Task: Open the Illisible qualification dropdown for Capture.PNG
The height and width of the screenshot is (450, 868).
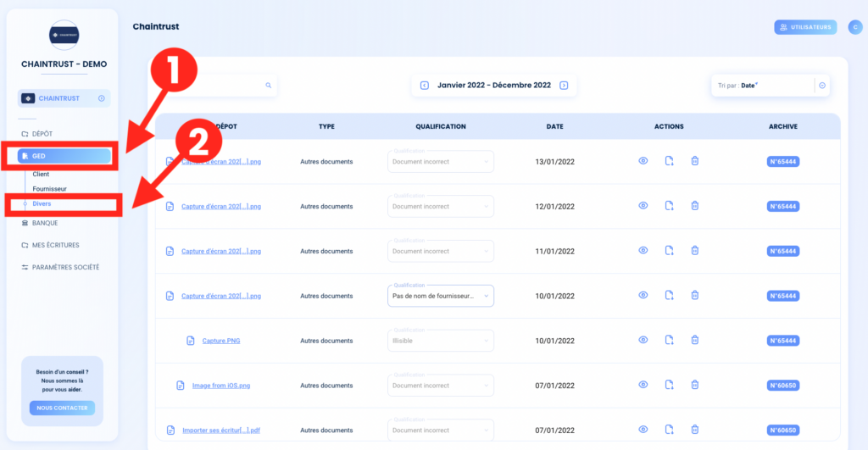Action: 441,341
